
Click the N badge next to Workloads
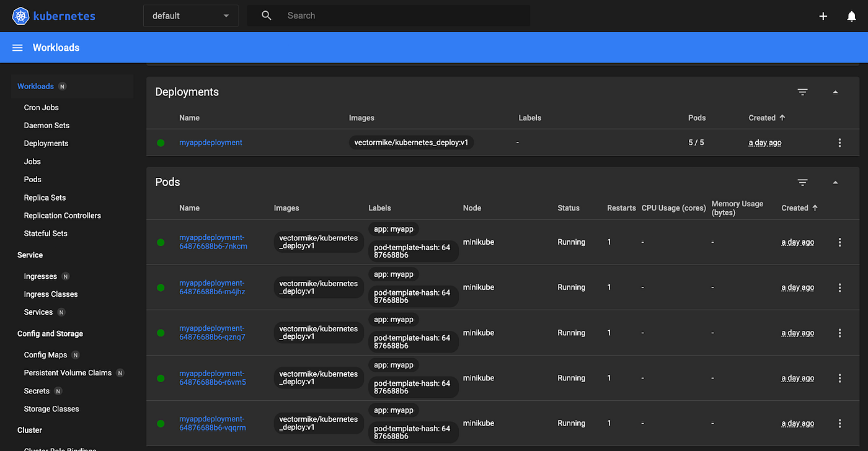[x=62, y=87]
